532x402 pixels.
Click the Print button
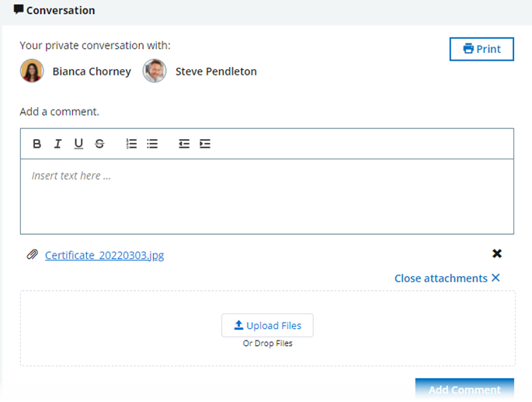point(482,49)
